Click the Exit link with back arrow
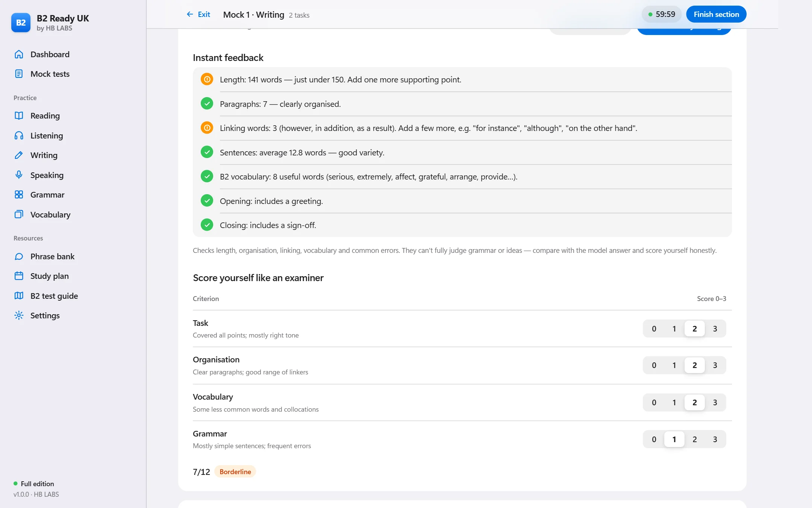 (x=198, y=14)
